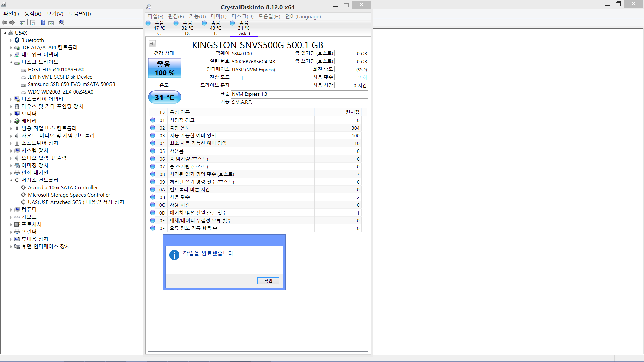Select Samsung SSD 850 EVO mSATA 500GB
Image resolution: width=644 pixels, height=362 pixels.
click(71, 84)
